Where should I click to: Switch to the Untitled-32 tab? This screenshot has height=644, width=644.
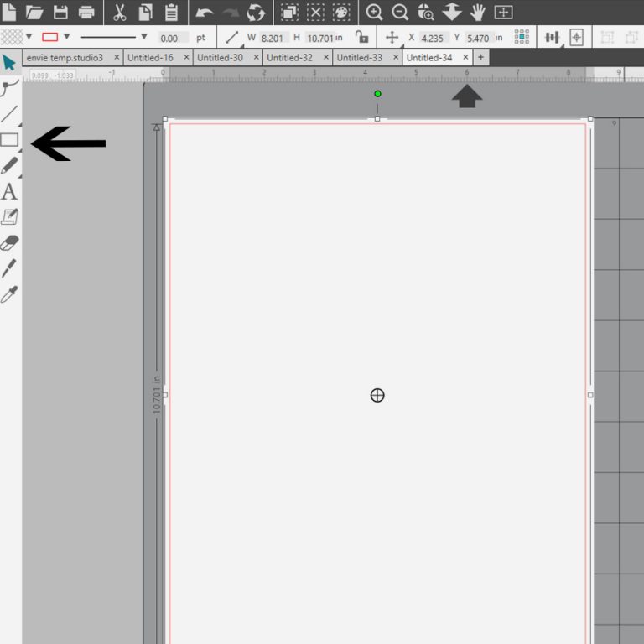[289, 58]
